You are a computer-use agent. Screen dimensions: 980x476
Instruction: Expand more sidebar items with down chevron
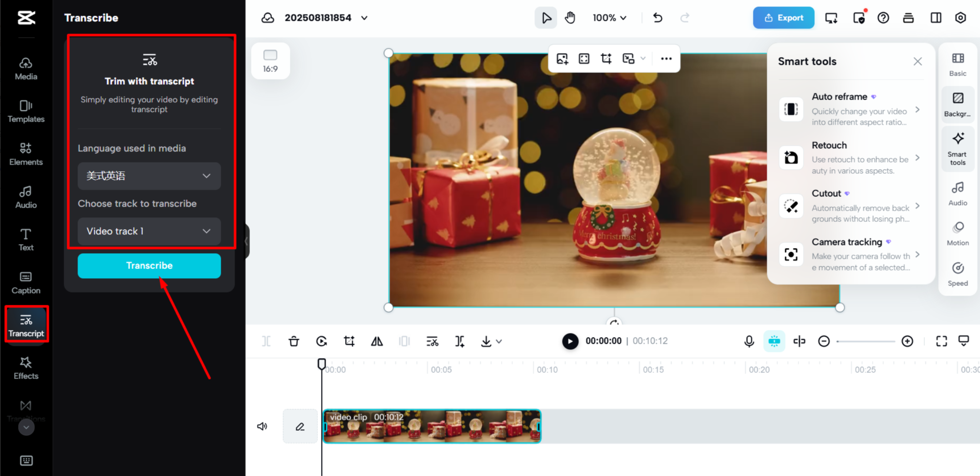[x=26, y=427]
